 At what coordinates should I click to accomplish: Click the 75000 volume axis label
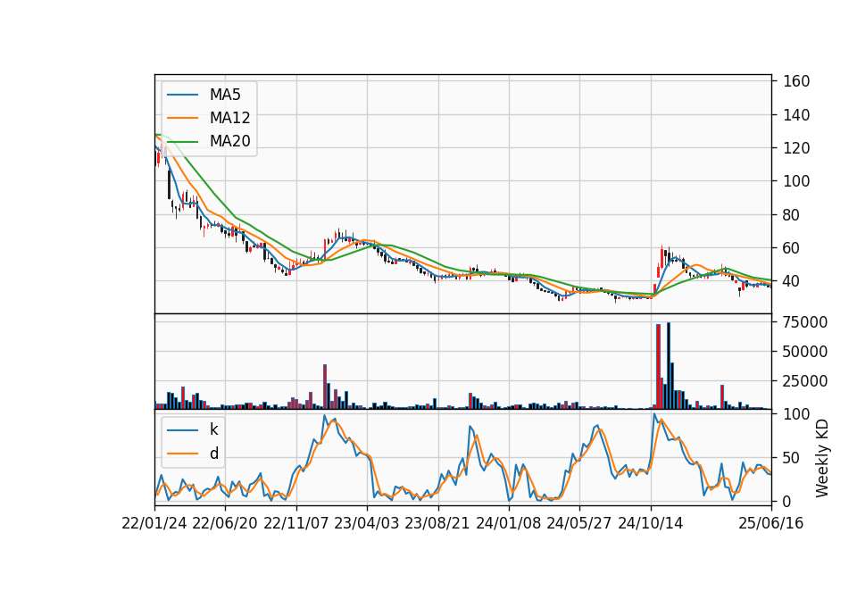(x=805, y=322)
